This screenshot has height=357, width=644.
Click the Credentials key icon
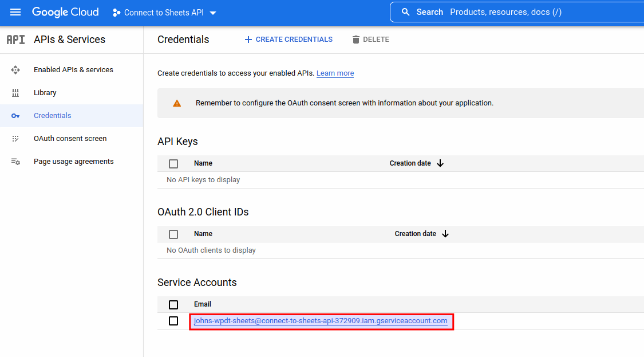click(x=15, y=116)
